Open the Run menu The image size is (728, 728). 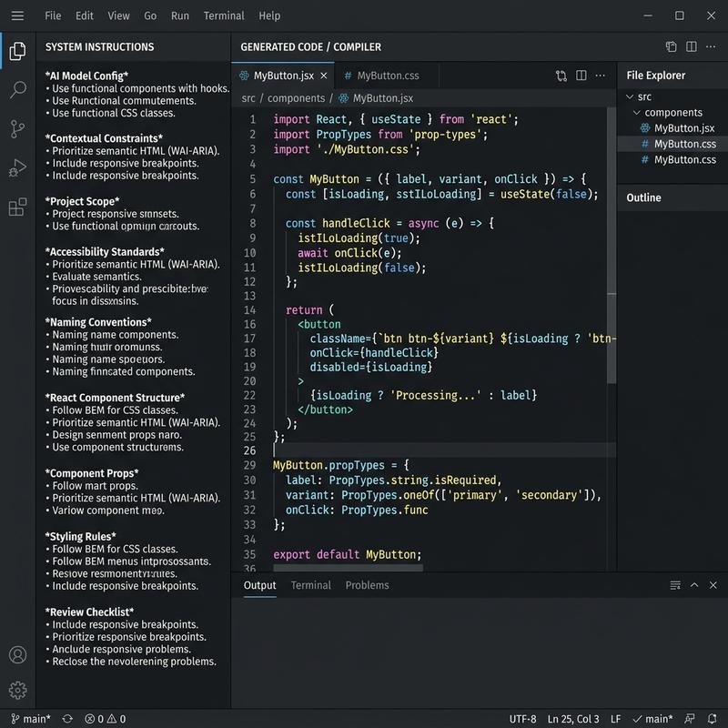(180, 15)
